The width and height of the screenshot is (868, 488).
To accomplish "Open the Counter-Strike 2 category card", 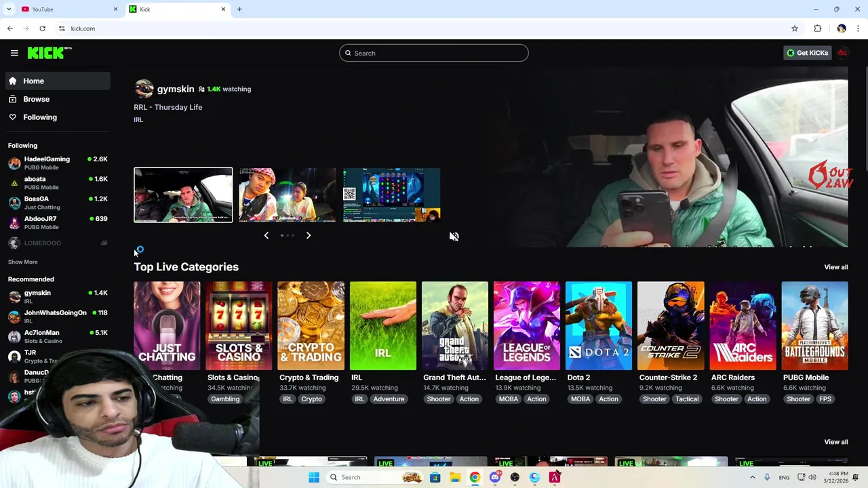I will pos(670,326).
